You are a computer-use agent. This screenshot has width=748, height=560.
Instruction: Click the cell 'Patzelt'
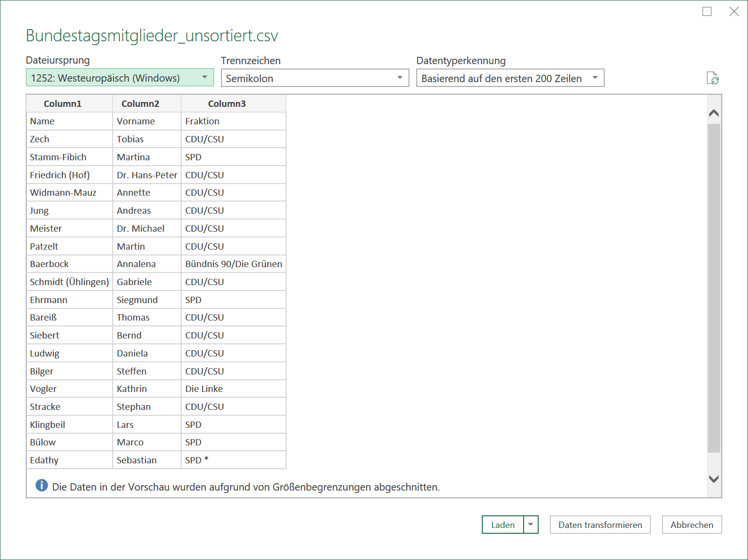pyautogui.click(x=69, y=246)
